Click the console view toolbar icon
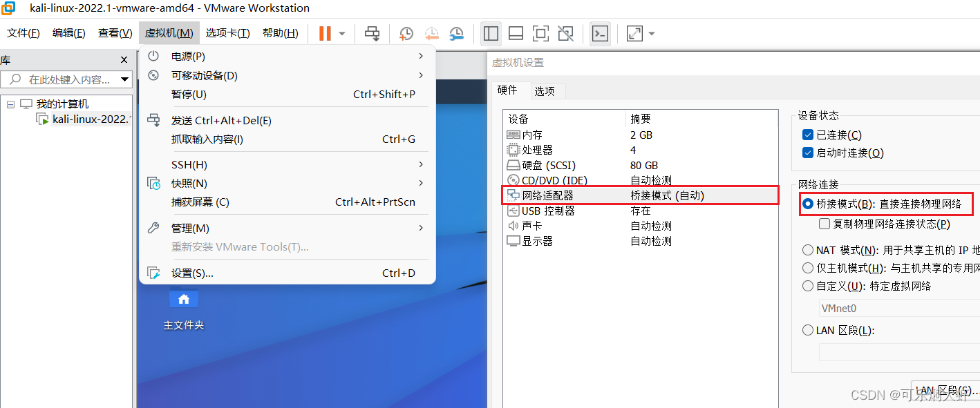Image resolution: width=980 pixels, height=408 pixels. click(x=600, y=33)
